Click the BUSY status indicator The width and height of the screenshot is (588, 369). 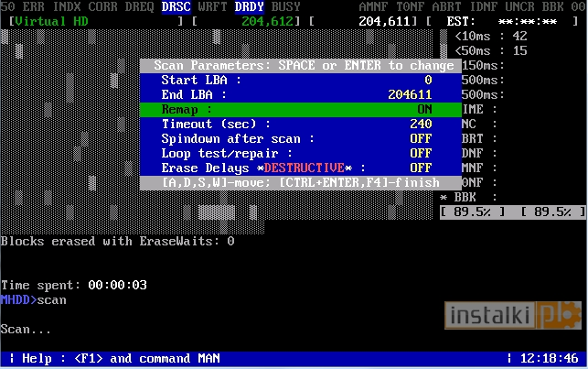pos(286,6)
